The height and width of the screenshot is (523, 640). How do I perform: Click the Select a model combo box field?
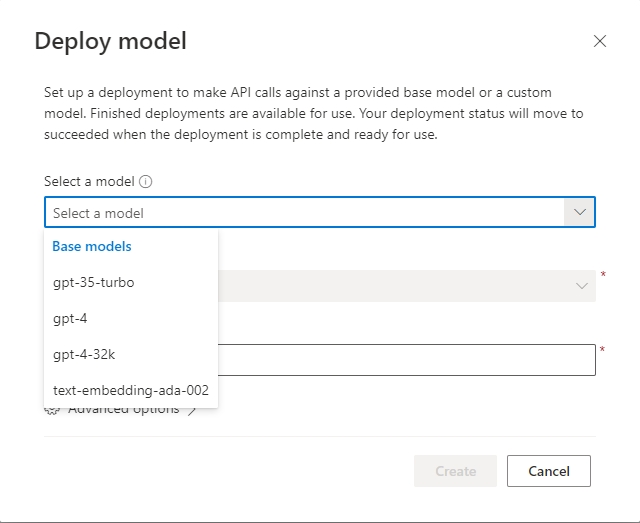[x=300, y=213]
